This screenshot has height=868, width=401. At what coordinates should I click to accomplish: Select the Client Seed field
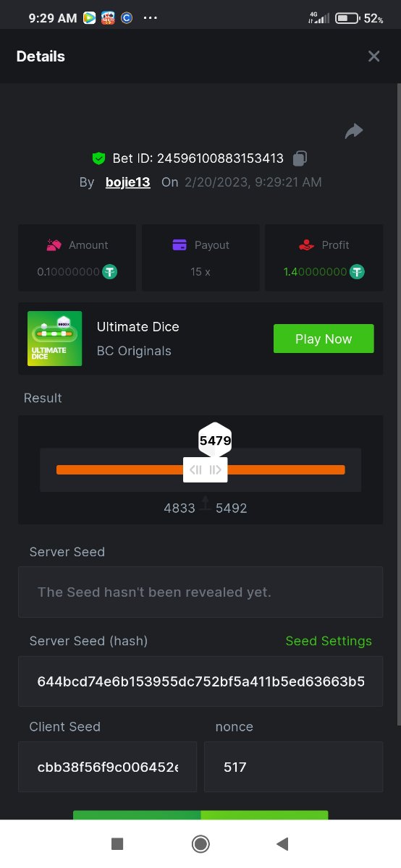pyautogui.click(x=107, y=767)
